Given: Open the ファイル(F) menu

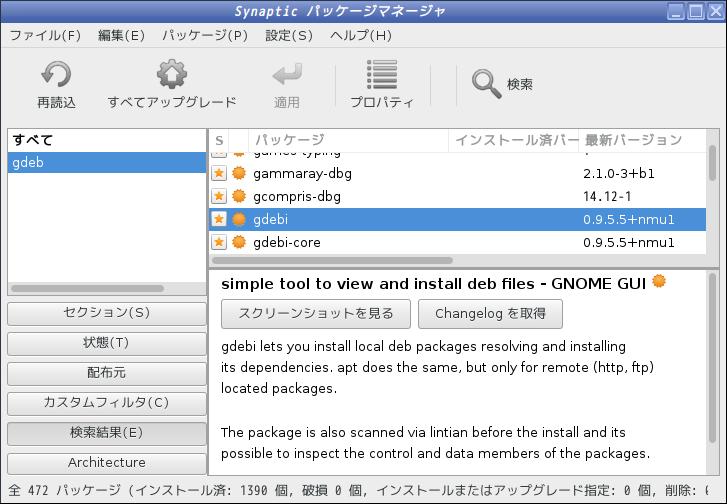Looking at the screenshot, I should (x=45, y=36).
